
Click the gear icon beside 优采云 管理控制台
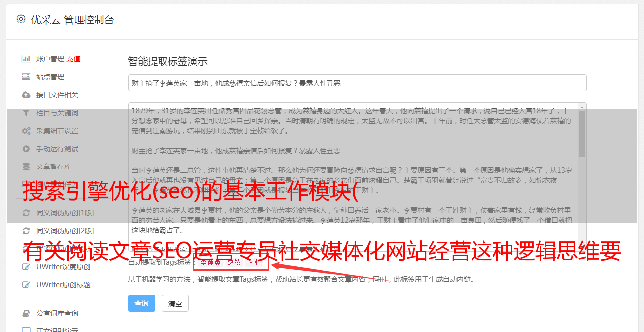(x=21, y=19)
